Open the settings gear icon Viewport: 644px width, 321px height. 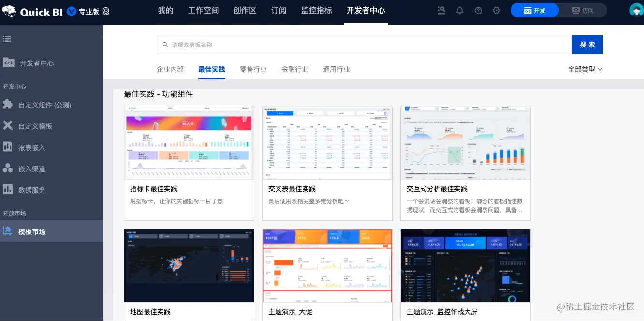point(497,10)
